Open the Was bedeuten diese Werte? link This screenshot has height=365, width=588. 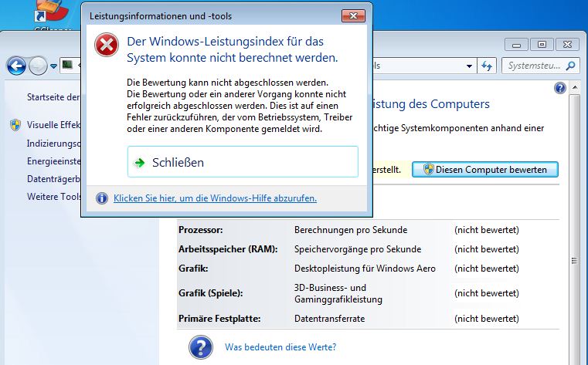coord(280,347)
